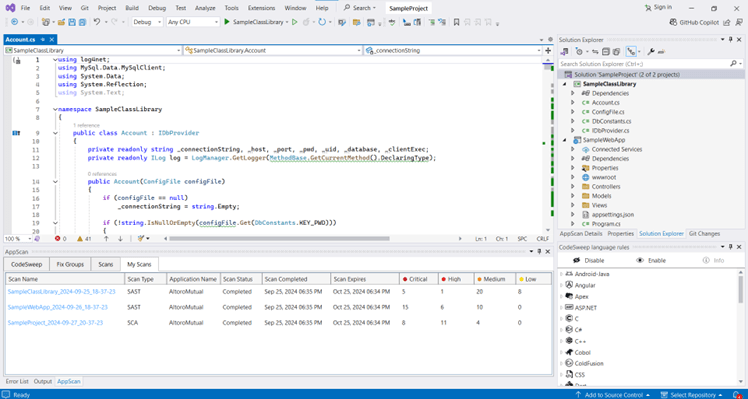This screenshot has height=399, width=748.
Task: Switch to the CodeSweep tab
Action: [x=27, y=264]
